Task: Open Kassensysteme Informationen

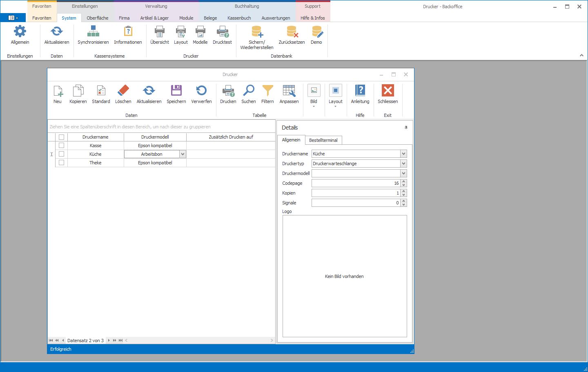Action: pyautogui.click(x=128, y=35)
